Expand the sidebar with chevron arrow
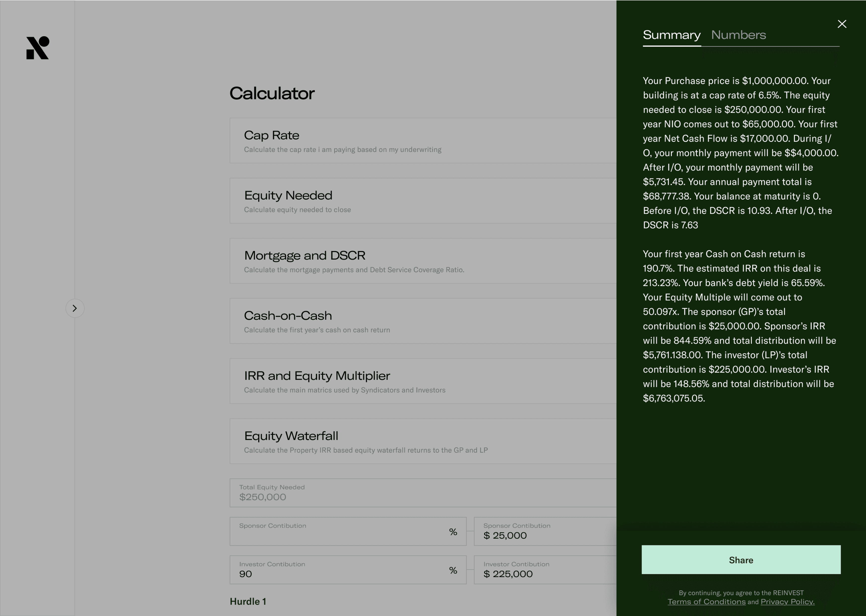The image size is (866, 616). (75, 308)
